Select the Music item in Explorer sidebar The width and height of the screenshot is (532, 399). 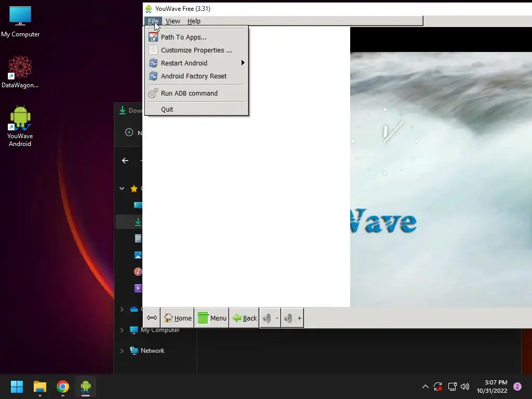[x=138, y=272]
